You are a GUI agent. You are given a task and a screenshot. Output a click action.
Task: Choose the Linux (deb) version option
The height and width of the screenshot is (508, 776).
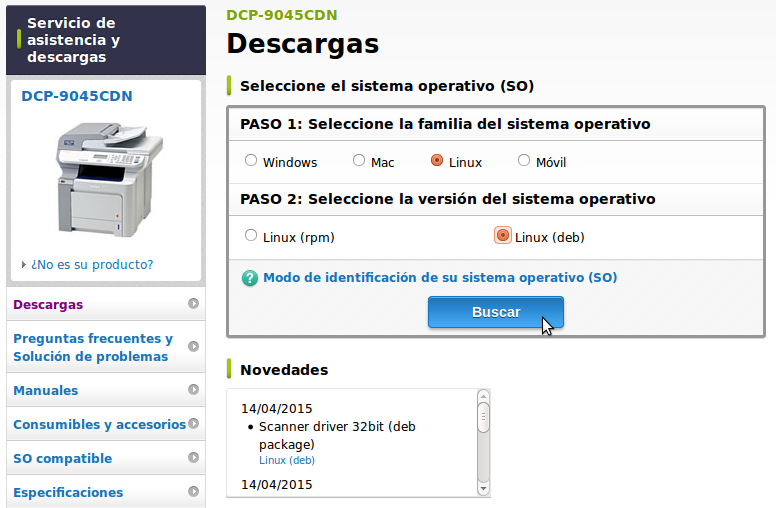[502, 235]
